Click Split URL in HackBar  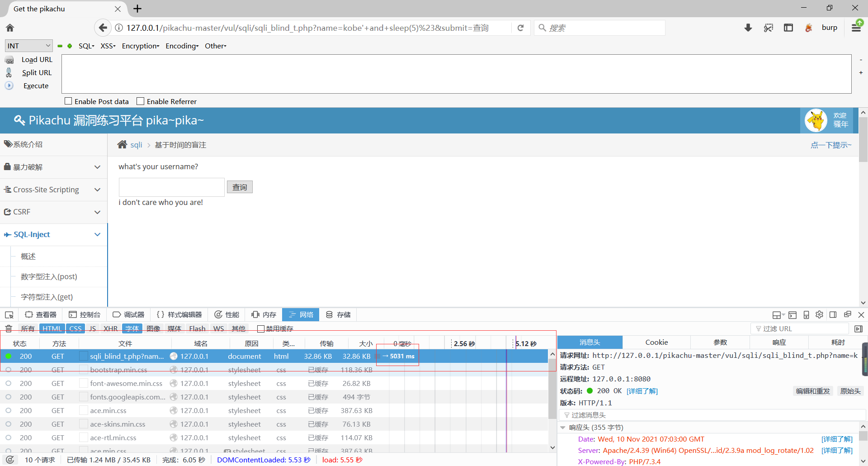point(37,72)
